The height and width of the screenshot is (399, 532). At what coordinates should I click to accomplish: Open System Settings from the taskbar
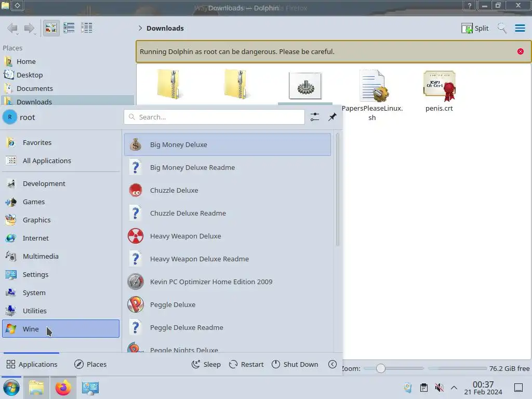tap(90, 388)
